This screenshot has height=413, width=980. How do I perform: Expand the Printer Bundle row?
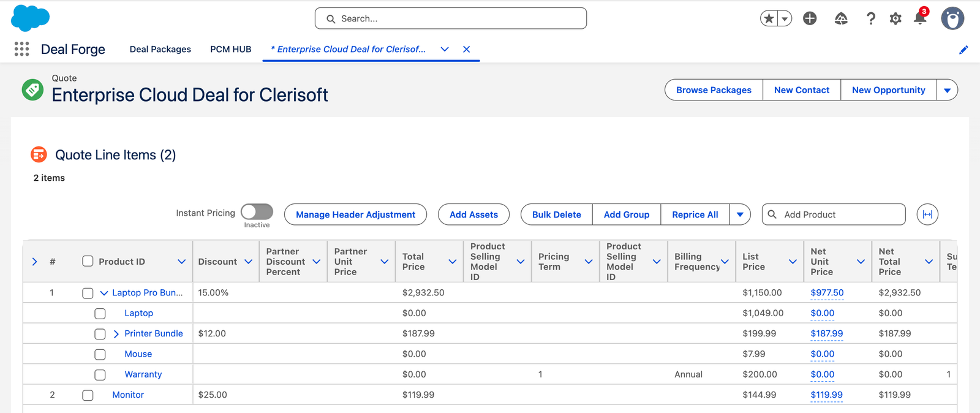tap(116, 334)
